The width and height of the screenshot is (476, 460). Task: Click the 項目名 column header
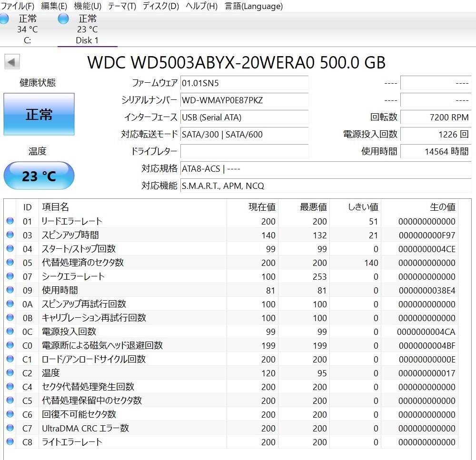coord(55,207)
